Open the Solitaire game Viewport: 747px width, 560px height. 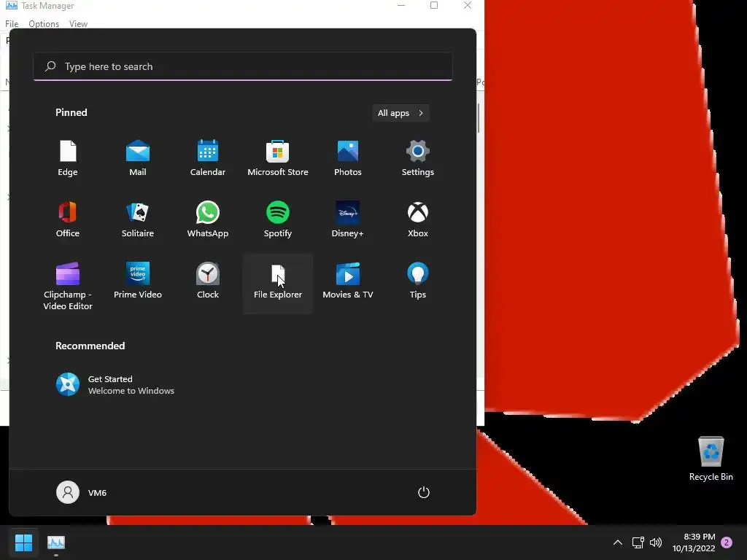pyautogui.click(x=138, y=219)
